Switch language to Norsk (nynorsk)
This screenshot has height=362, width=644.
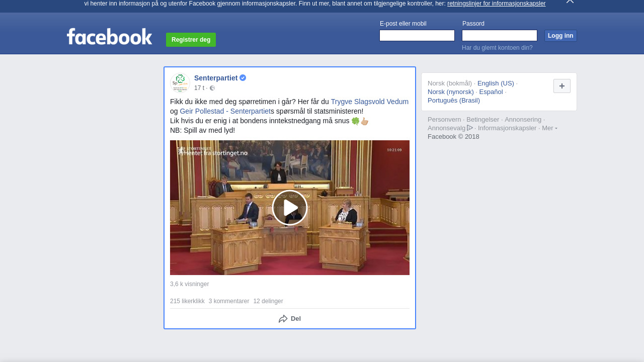click(451, 92)
